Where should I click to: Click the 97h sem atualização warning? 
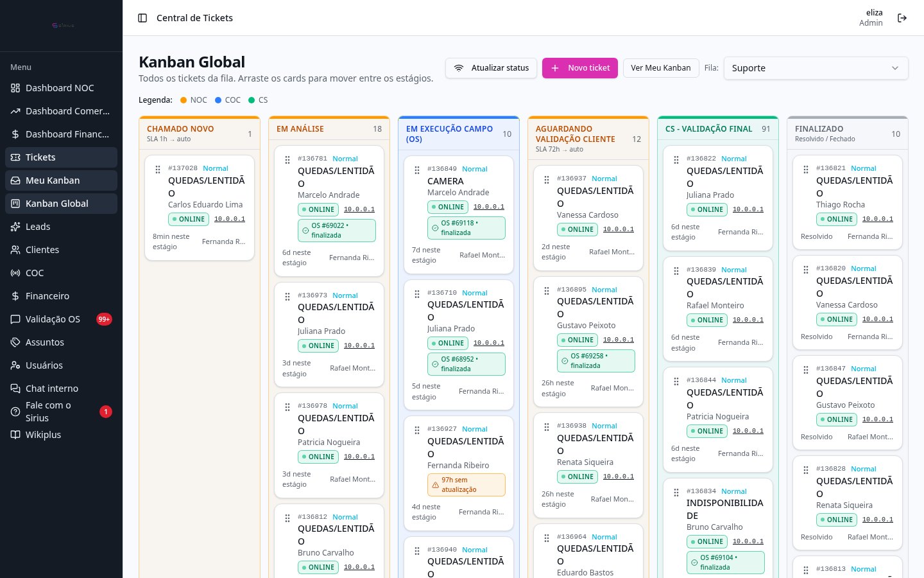(x=466, y=485)
